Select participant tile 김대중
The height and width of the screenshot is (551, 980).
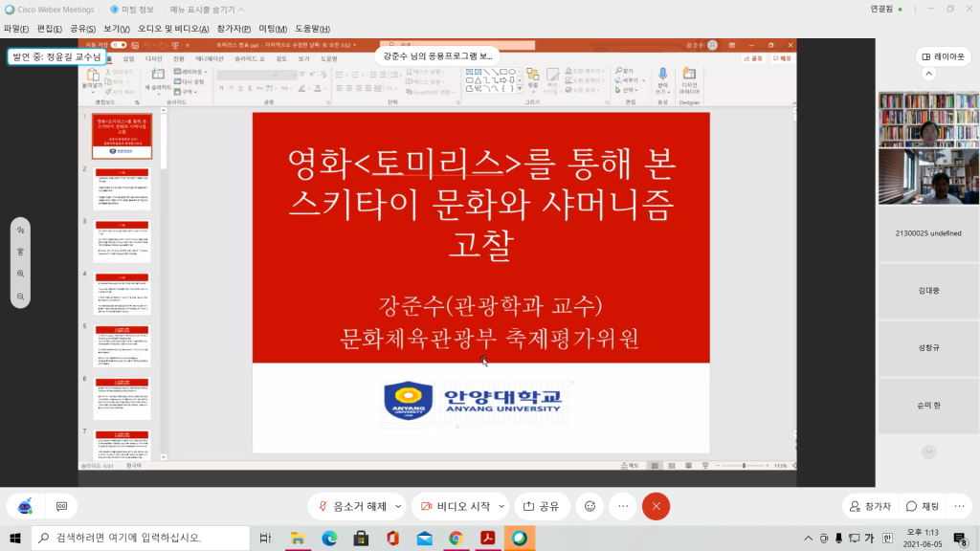click(928, 291)
